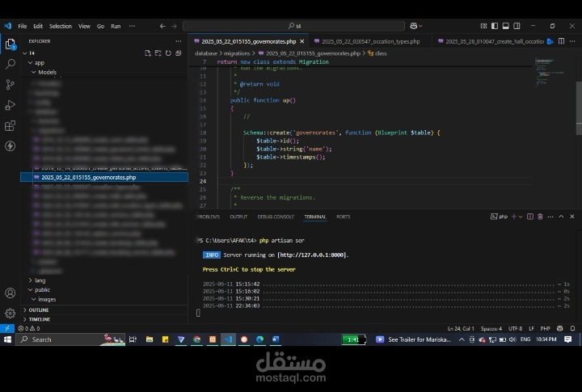Split the editor to the right
Viewport: 582px width, 392px height.
click(561, 41)
